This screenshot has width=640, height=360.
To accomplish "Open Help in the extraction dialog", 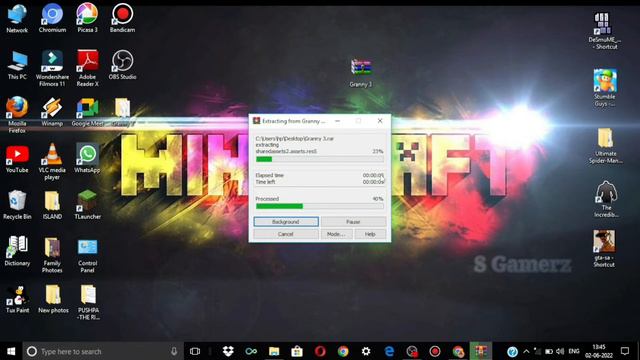I will [x=370, y=234].
